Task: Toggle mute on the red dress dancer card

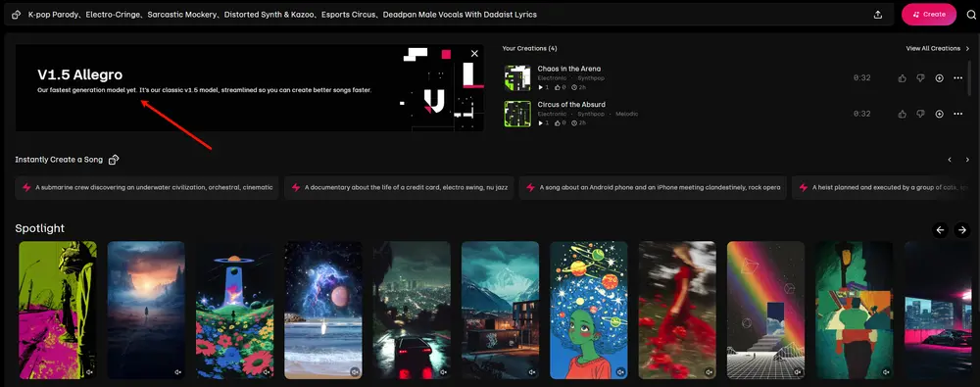Action: [x=709, y=372]
